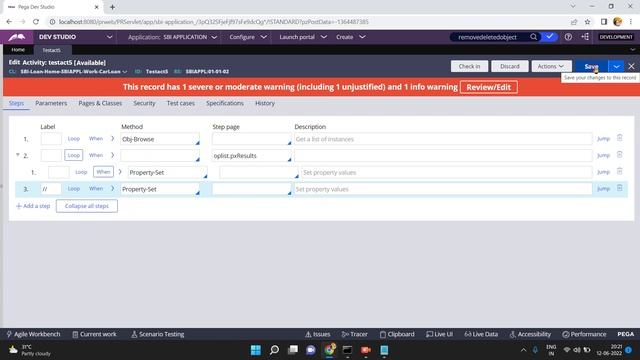Open the History tab
Viewport: 640px width, 360px height.
click(265, 103)
